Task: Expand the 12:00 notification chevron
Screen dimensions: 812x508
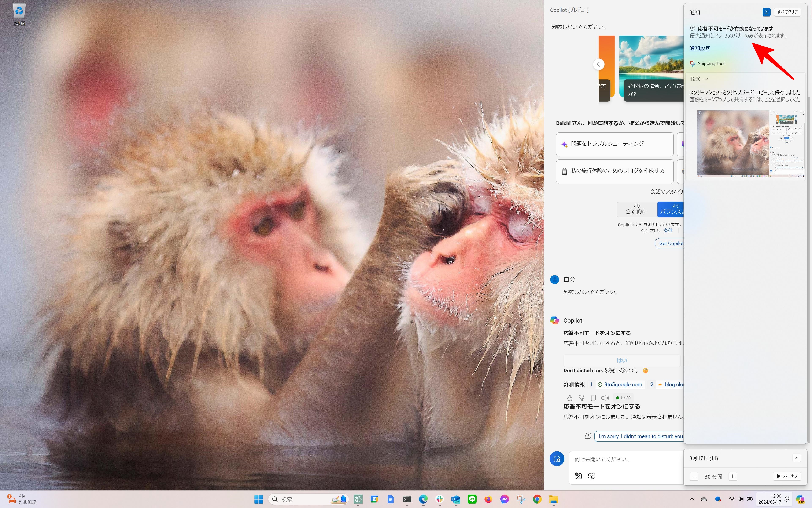Action: point(706,79)
